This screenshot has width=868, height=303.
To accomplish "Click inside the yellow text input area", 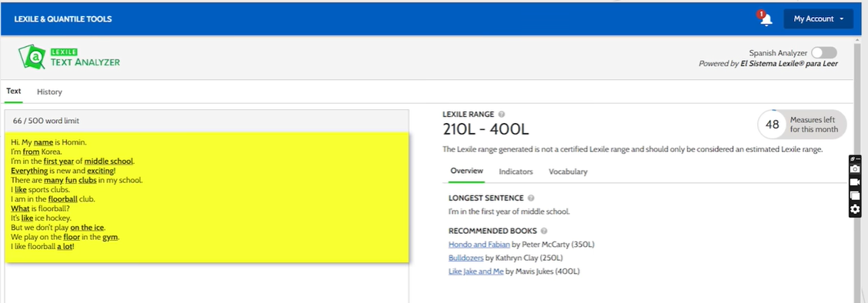I will point(206,198).
